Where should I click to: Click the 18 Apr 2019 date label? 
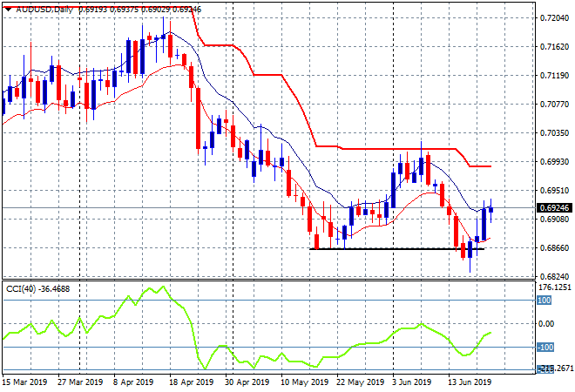click(x=191, y=382)
